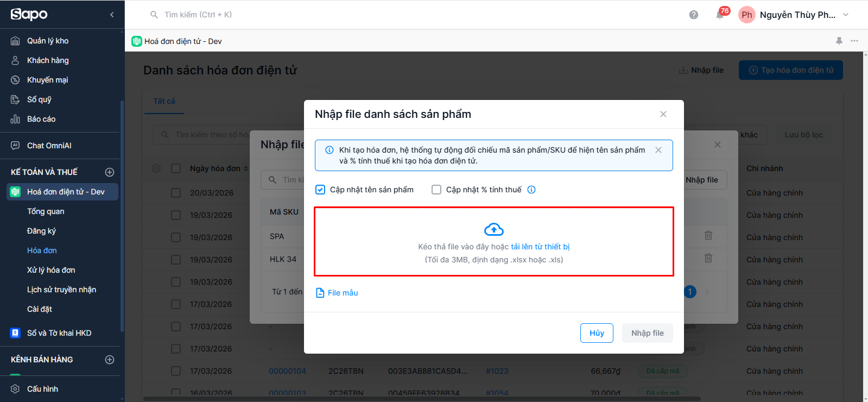Click the cloud upload icon

(494, 229)
